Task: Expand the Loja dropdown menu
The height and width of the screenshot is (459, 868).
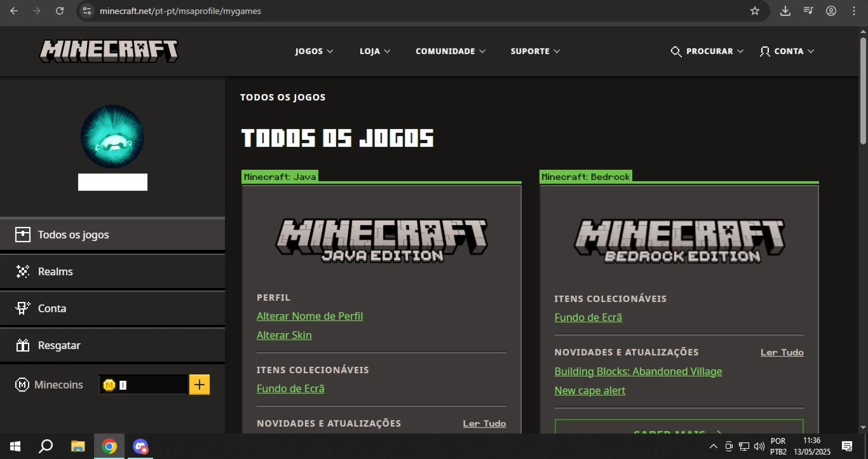Action: coord(375,51)
